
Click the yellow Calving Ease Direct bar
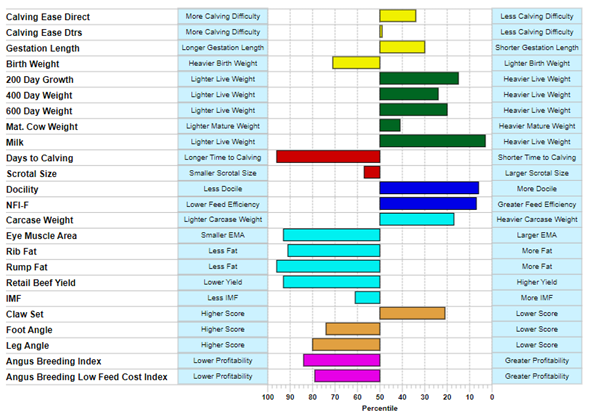click(x=398, y=16)
